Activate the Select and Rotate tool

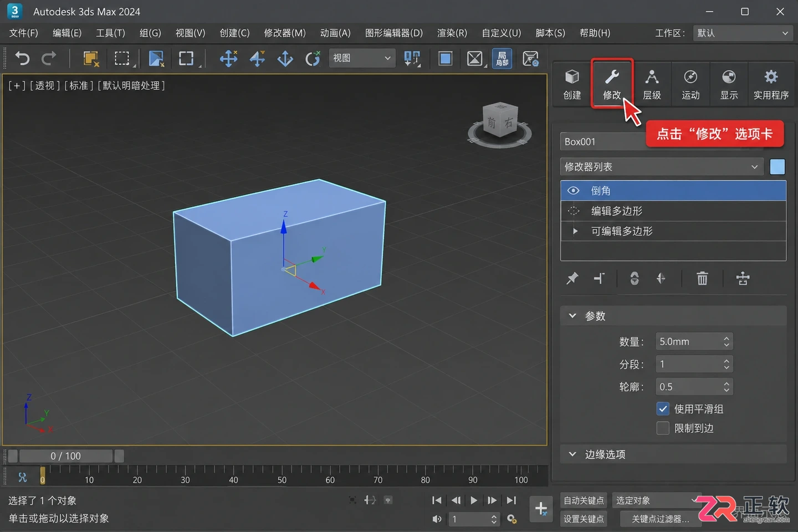coord(257,58)
